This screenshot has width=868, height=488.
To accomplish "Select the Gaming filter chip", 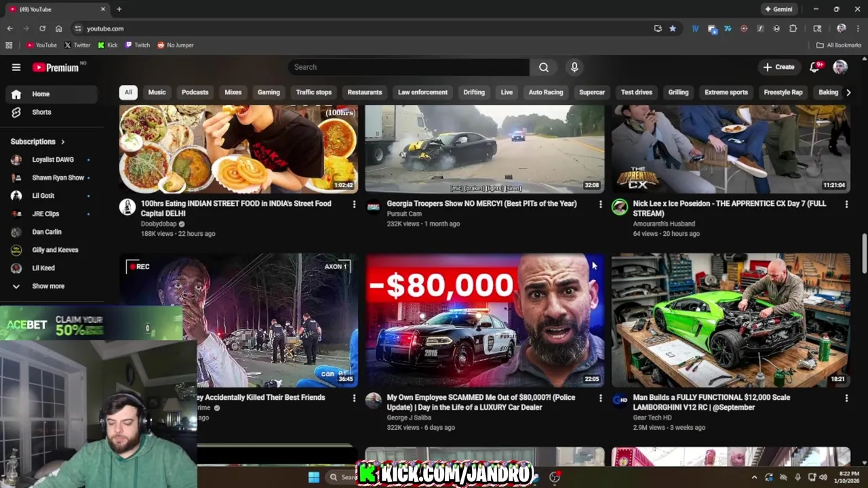I will [x=269, y=92].
